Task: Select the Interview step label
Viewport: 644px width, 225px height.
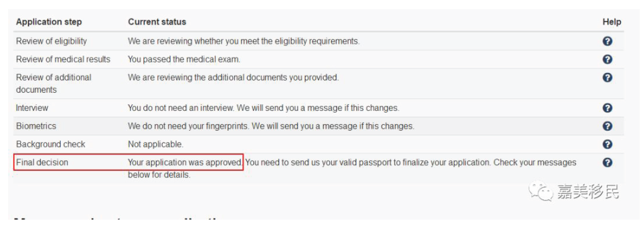Action: tap(32, 108)
